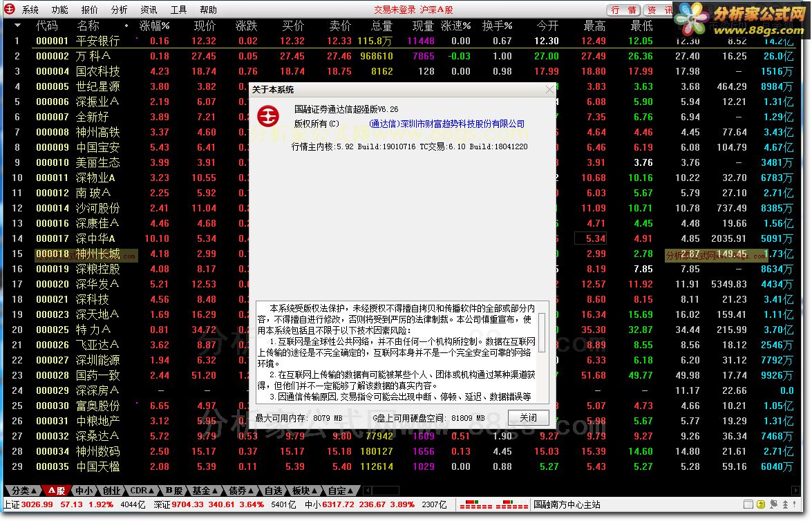Viewport: 812px width, 521px height.
Task: Click the red logo in the About dialog
Action: pyautogui.click(x=268, y=117)
